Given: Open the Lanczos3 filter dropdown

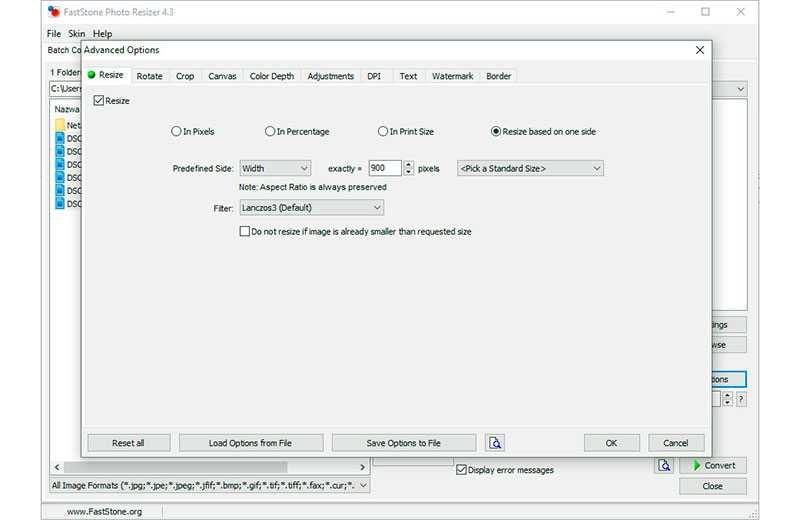Looking at the screenshot, I should pyautogui.click(x=311, y=207).
